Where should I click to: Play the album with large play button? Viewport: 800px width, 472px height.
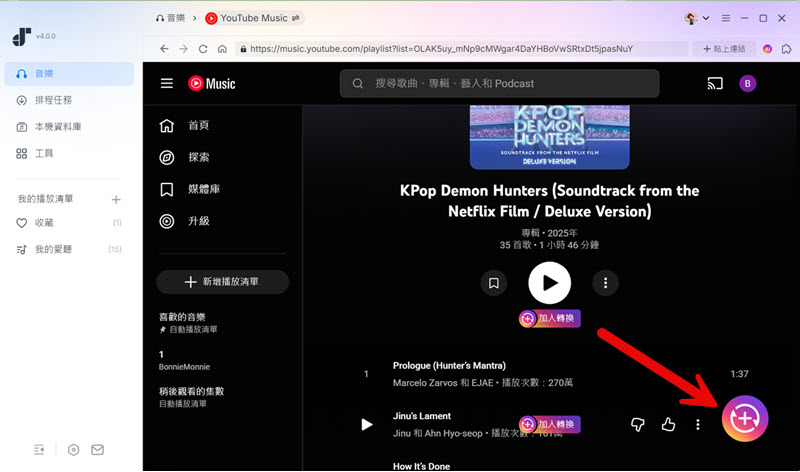[x=549, y=283]
